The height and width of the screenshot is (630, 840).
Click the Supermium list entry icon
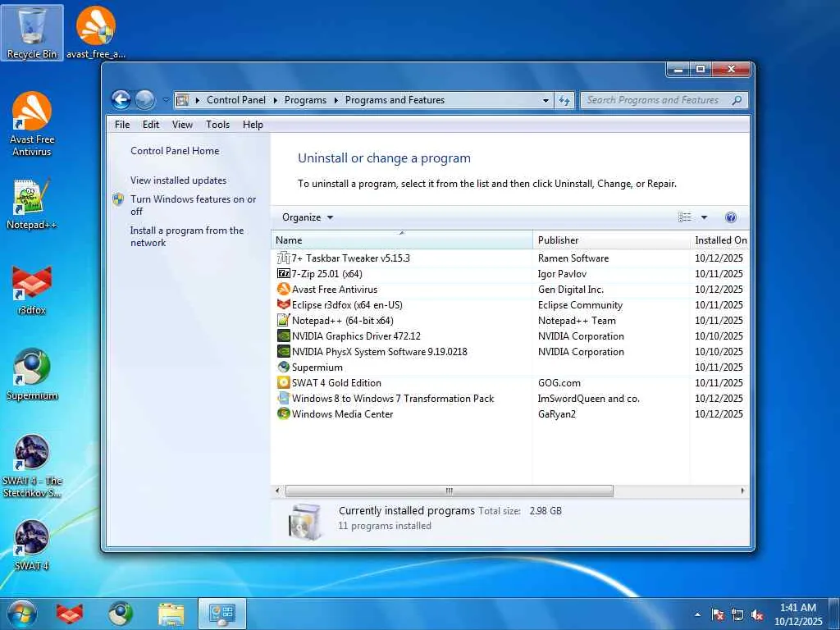coord(283,367)
